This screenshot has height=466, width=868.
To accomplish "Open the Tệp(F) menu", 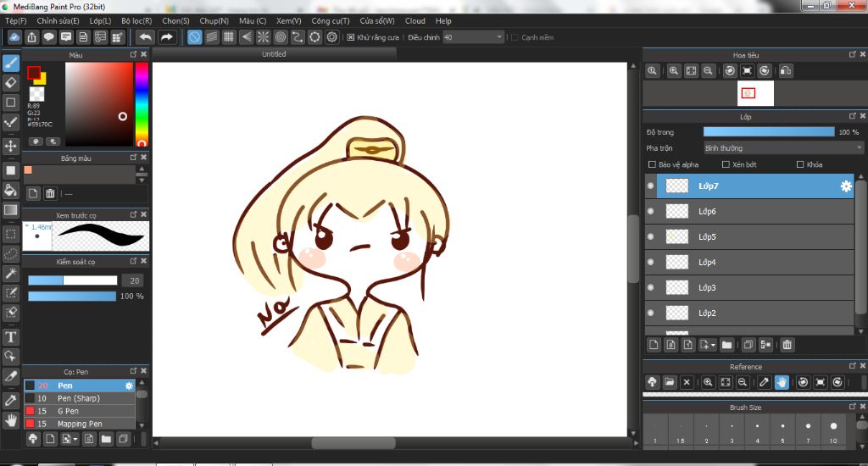I will (16, 20).
